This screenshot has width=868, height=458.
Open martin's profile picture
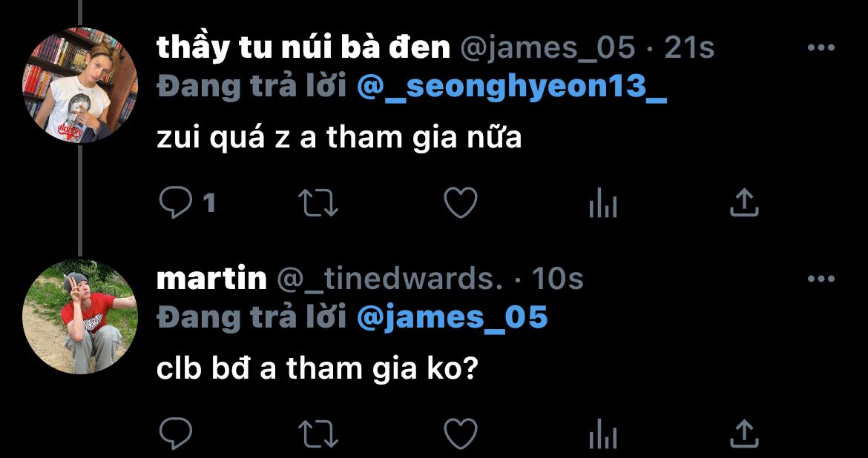coord(79,316)
